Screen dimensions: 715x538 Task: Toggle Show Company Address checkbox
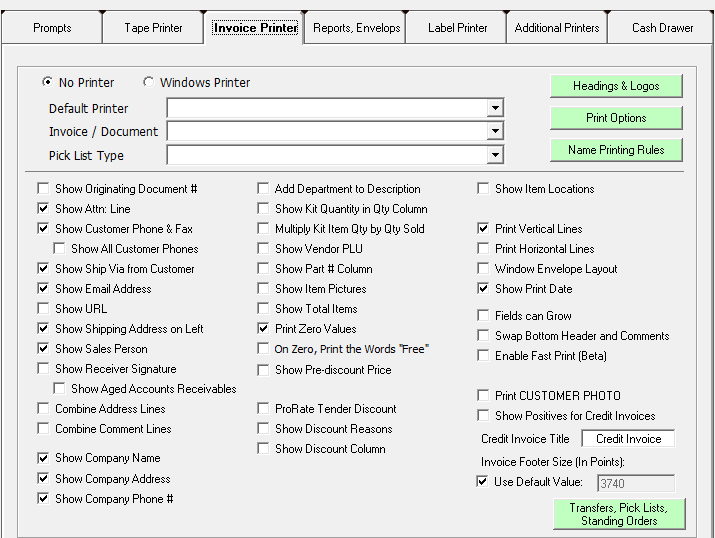43,478
